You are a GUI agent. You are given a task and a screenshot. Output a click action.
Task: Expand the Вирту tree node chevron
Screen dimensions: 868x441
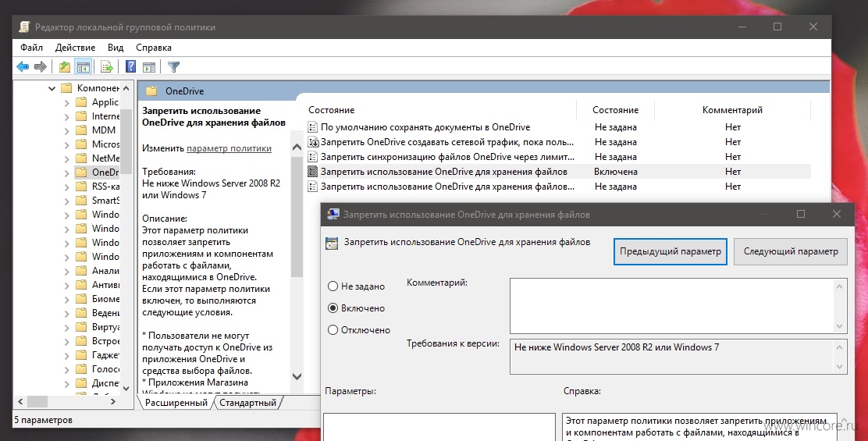click(x=66, y=327)
